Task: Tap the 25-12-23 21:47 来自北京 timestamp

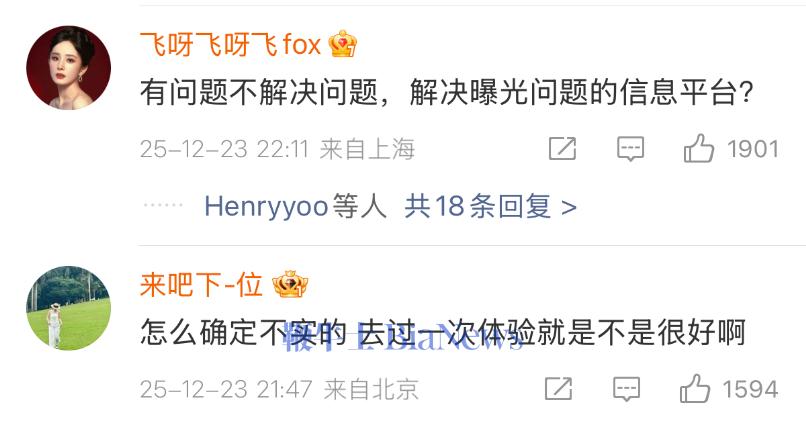Action: click(279, 389)
